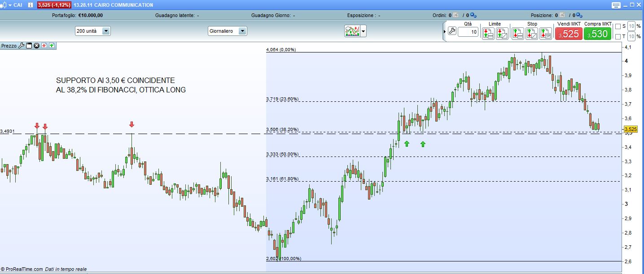Expand the indicators chart icon dropdown arrow
Screen dimensions: 644x274
click(x=364, y=31)
